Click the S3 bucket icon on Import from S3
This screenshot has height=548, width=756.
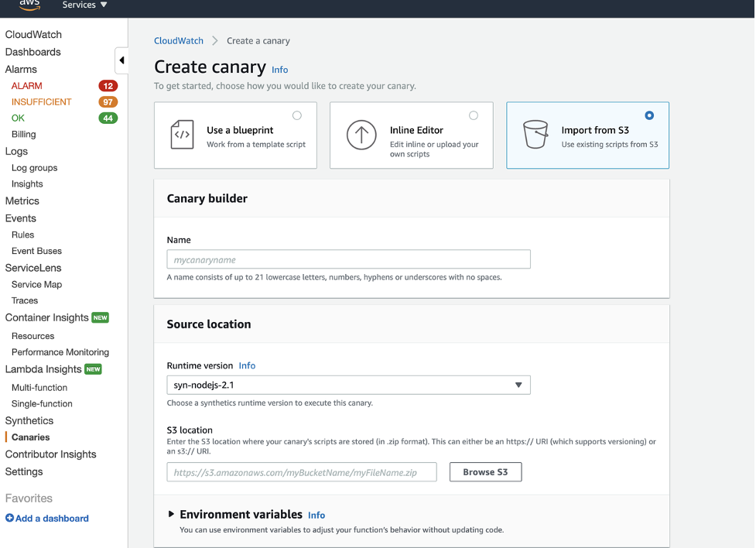coord(535,134)
